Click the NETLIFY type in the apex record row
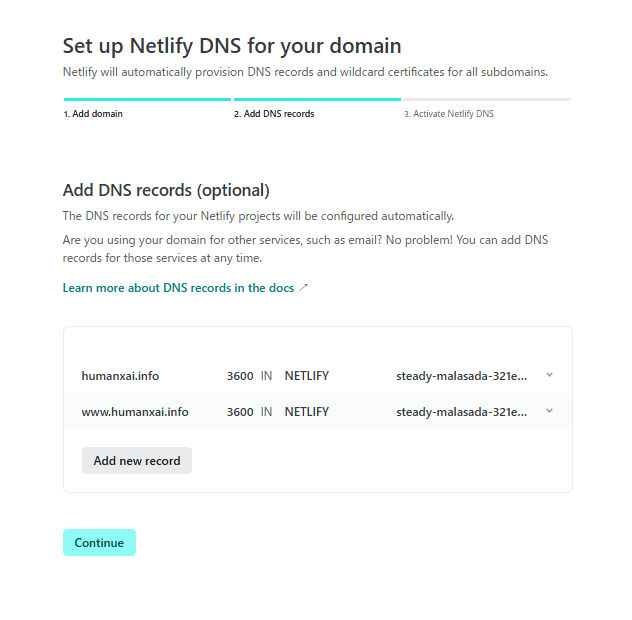 click(307, 376)
